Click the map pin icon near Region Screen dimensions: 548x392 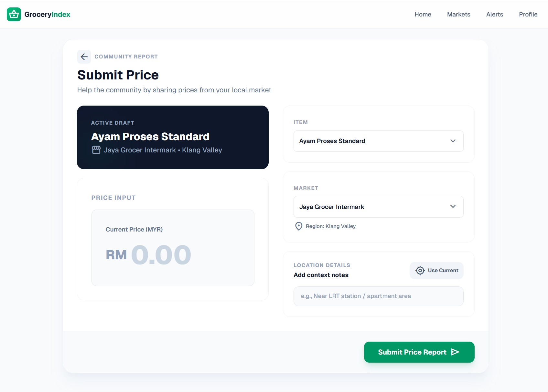[x=299, y=226]
